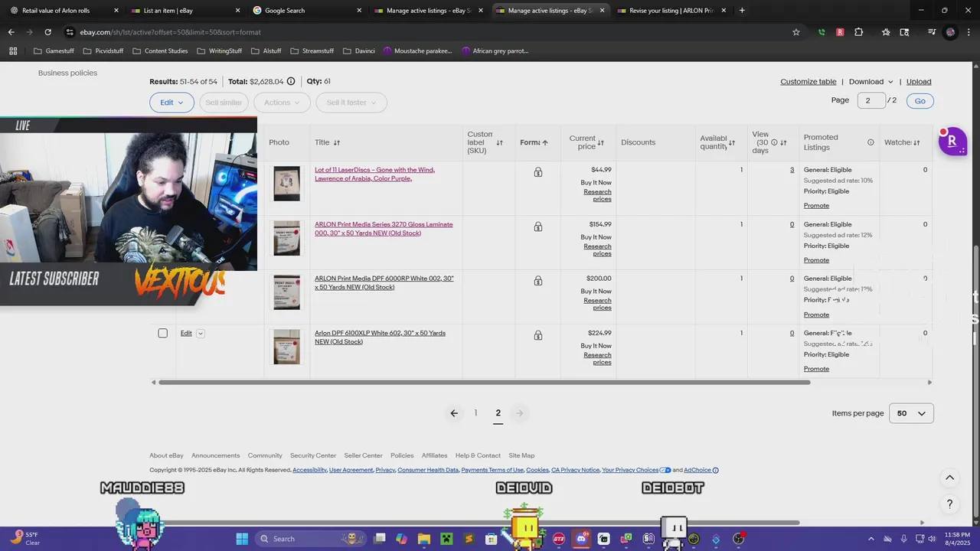Screen dimensions: 980x551
Task: Click the info icon beside Total $2,628.04
Action: (x=291, y=81)
